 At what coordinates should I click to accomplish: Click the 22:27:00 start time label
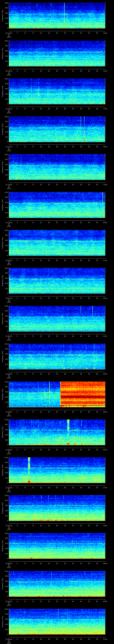(9, 525)
